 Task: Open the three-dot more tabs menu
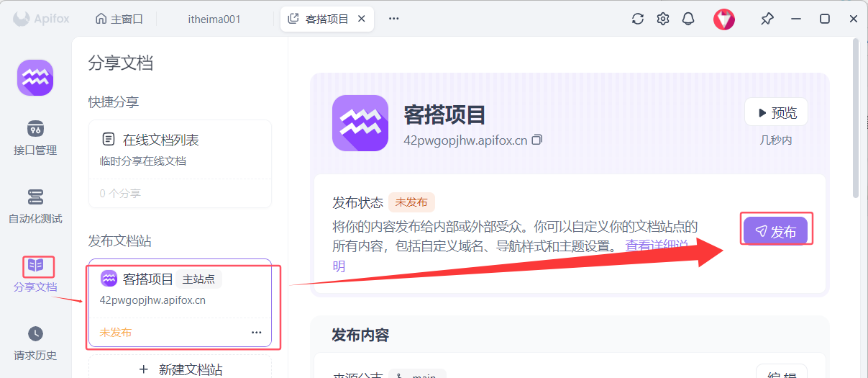click(x=393, y=19)
